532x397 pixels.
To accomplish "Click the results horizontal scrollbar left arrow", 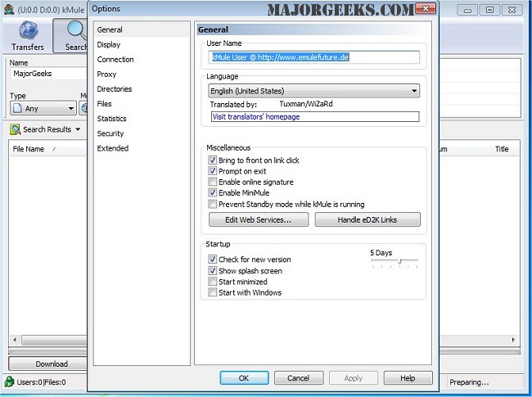I will [x=15, y=340].
